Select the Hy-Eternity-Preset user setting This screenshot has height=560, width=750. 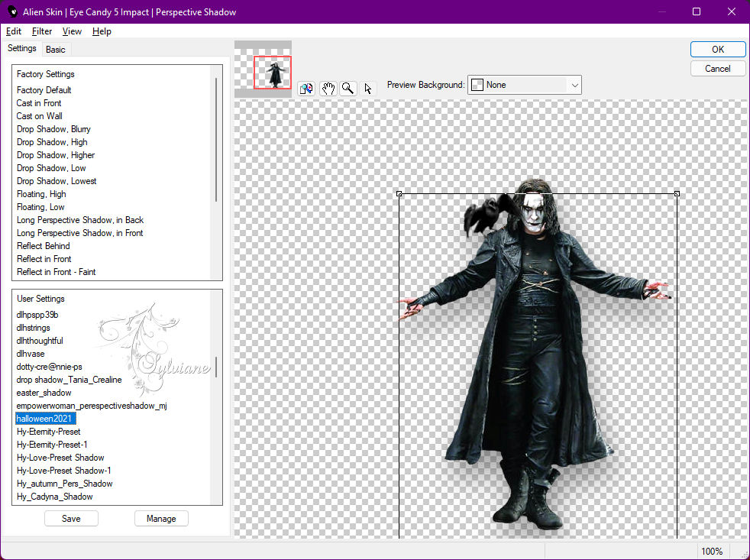[48, 431]
